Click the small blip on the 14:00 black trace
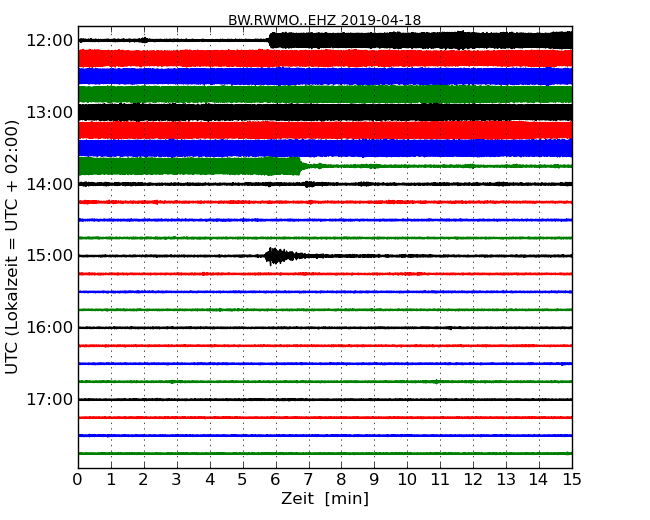This screenshot has height=520, width=650. tap(308, 184)
